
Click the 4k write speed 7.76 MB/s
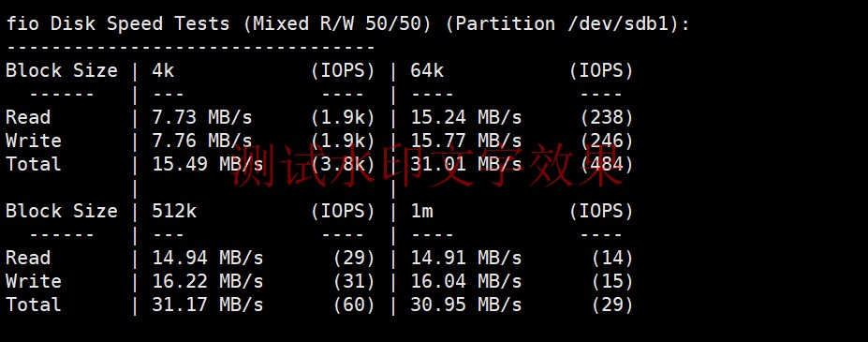(x=202, y=141)
